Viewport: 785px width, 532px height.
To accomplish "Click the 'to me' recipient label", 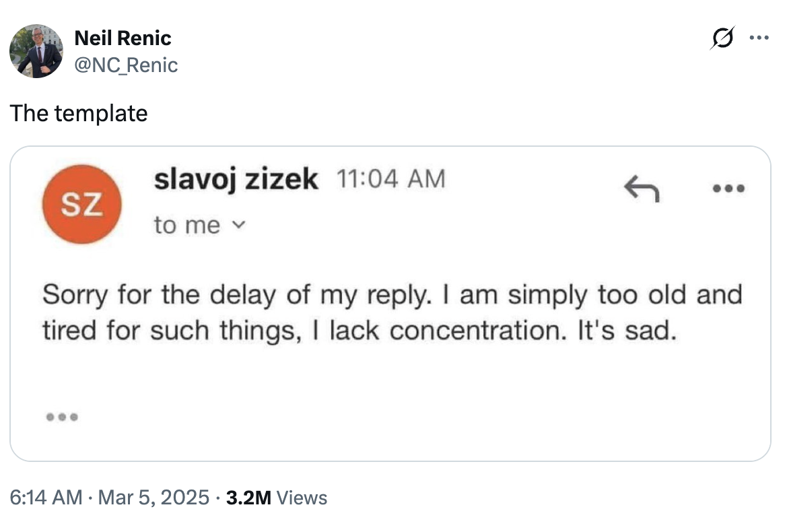I will pos(186,225).
